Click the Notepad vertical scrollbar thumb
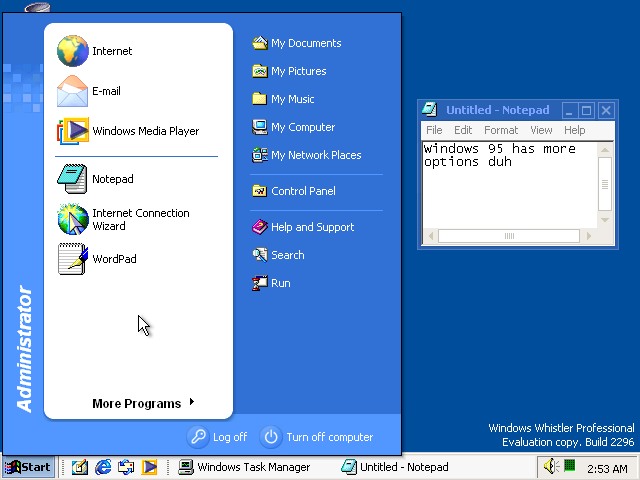The height and width of the screenshot is (480, 640). point(605,184)
